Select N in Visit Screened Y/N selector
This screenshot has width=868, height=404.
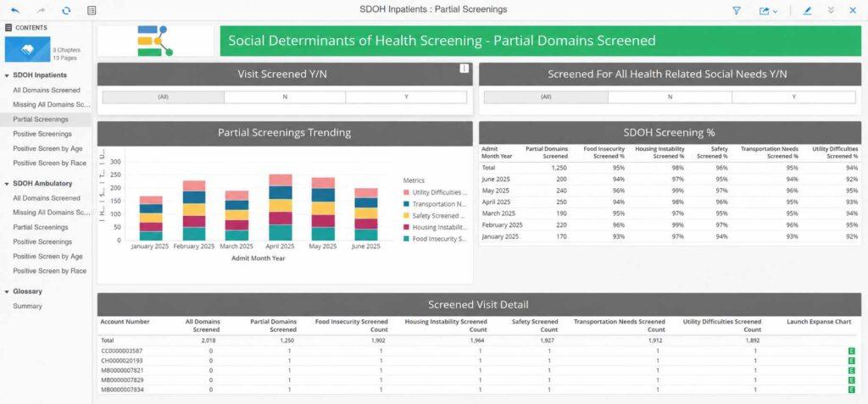point(285,97)
